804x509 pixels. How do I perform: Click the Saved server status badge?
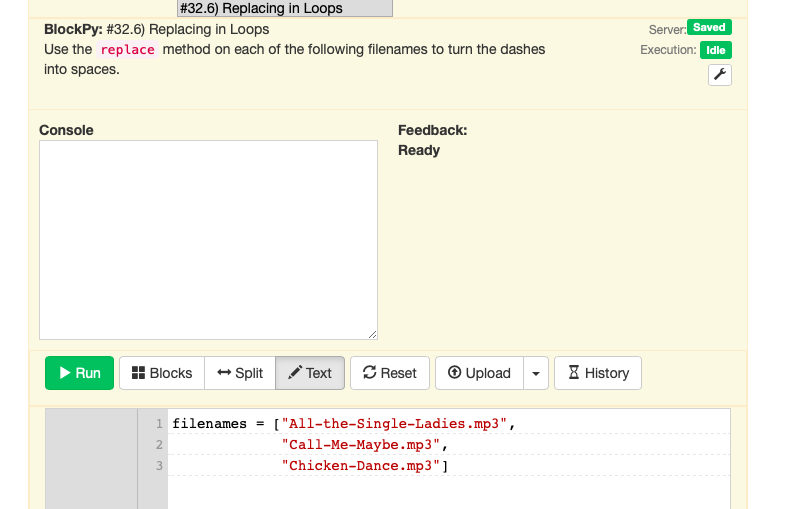coord(709,28)
